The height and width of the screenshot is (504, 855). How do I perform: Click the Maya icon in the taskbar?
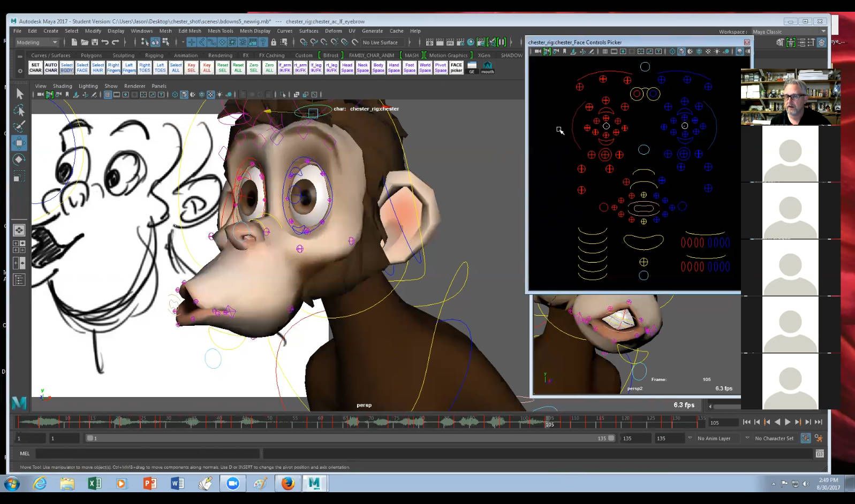click(314, 484)
